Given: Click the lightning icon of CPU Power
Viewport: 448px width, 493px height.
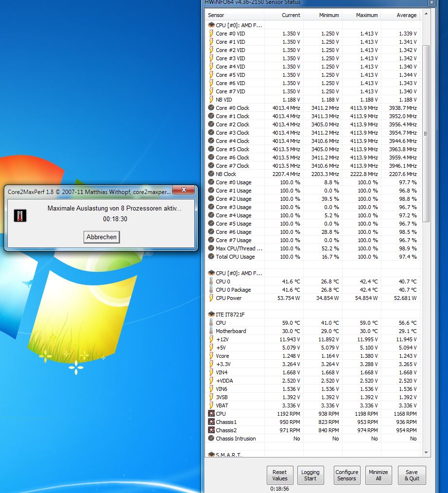Looking at the screenshot, I should tap(211, 298).
